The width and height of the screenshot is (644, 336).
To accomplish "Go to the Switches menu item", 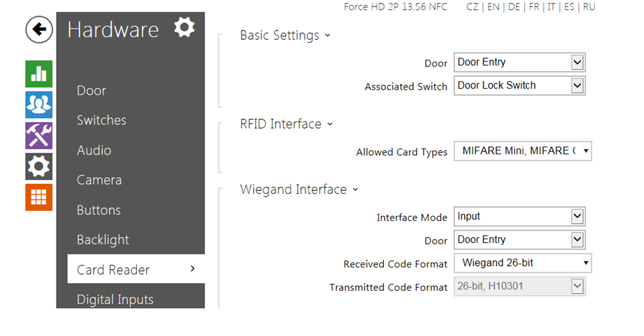I will (x=102, y=120).
